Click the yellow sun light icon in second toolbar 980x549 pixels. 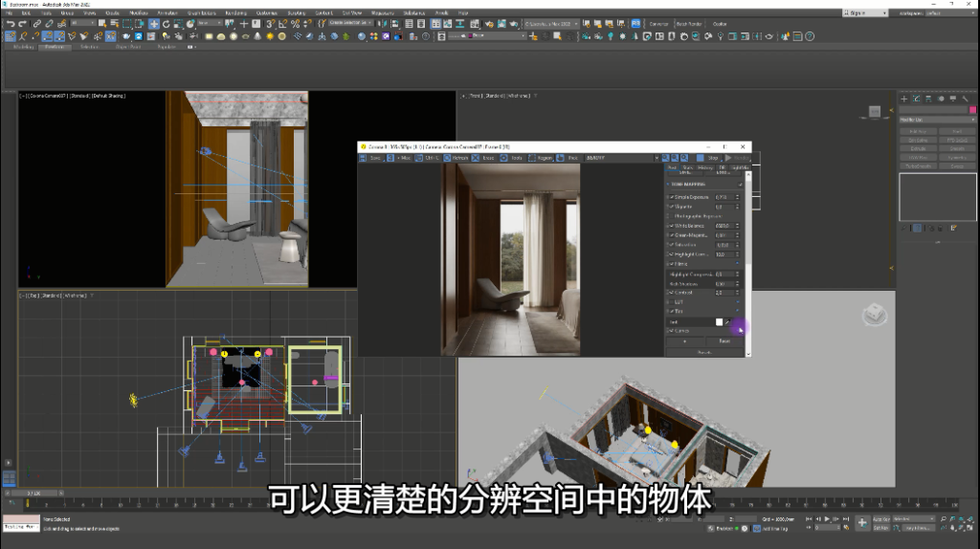(x=270, y=36)
